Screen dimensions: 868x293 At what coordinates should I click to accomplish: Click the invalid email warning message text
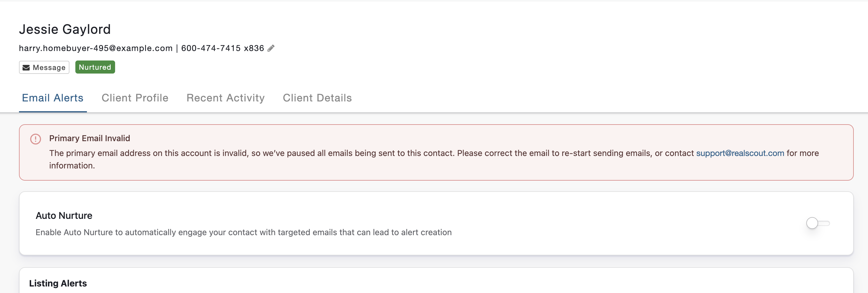pos(434,159)
